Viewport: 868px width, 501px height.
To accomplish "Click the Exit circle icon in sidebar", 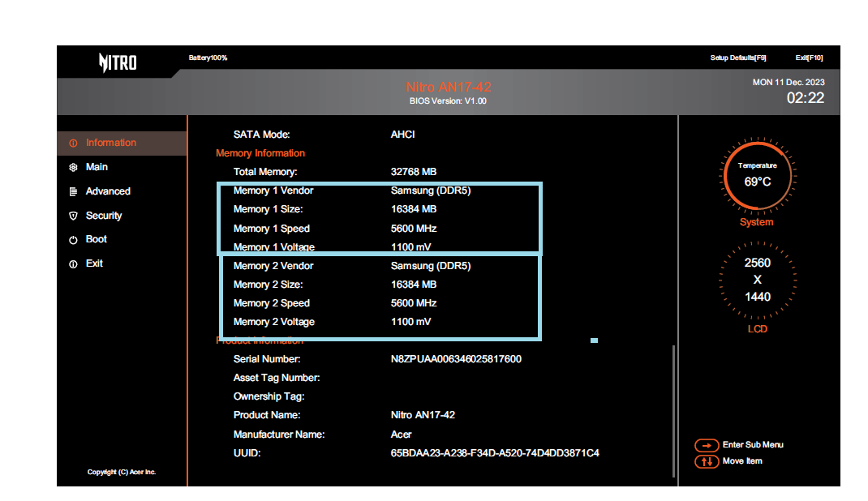I will [x=73, y=264].
